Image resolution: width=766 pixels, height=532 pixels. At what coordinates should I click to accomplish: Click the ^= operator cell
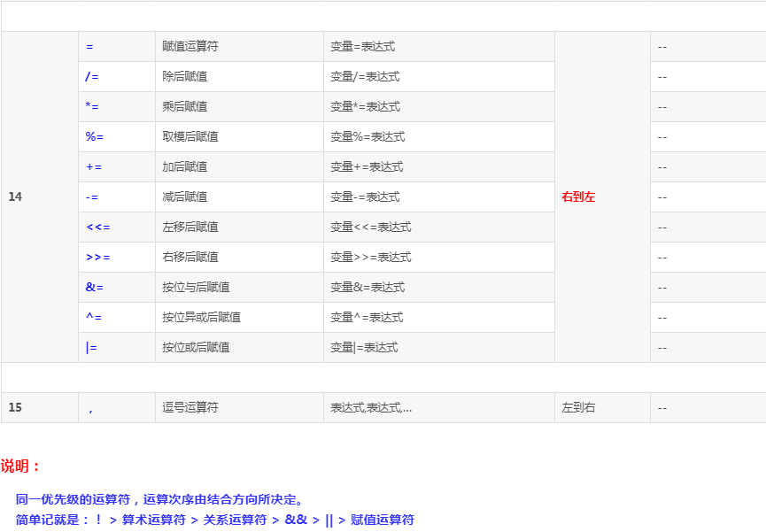[x=117, y=318]
